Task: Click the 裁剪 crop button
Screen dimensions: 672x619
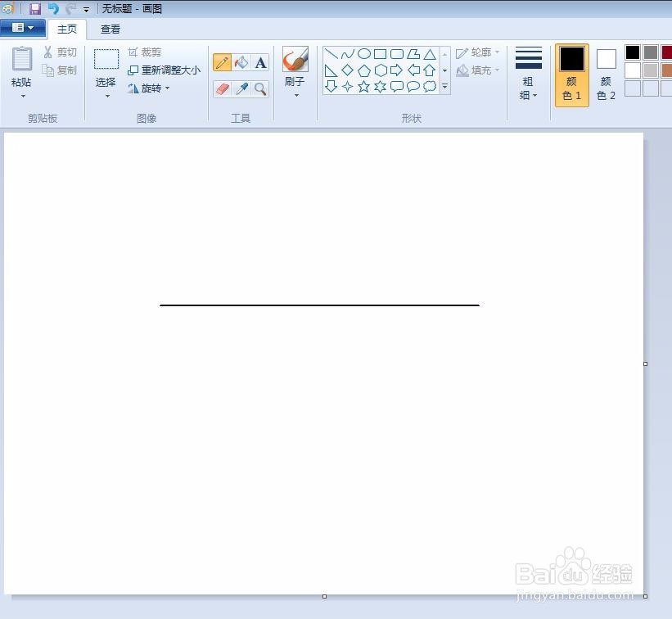Action: tap(144, 52)
